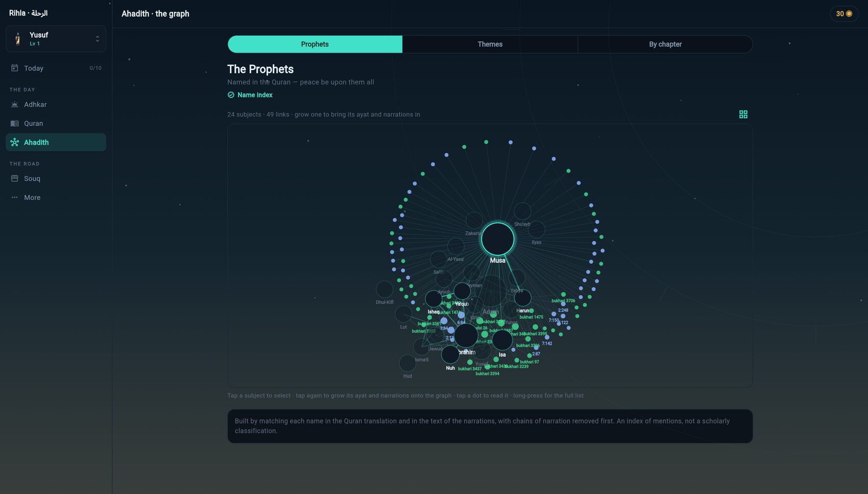Select the Hud prophet node
868x494 pixels.
[x=407, y=363]
